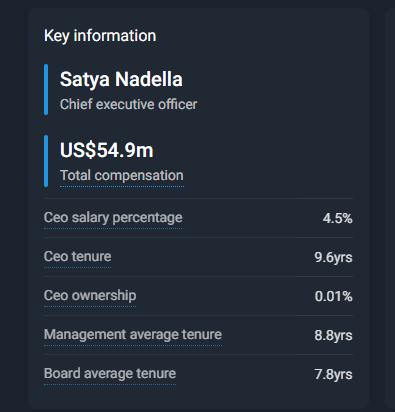Click the Total compensation dotted label

(x=122, y=176)
